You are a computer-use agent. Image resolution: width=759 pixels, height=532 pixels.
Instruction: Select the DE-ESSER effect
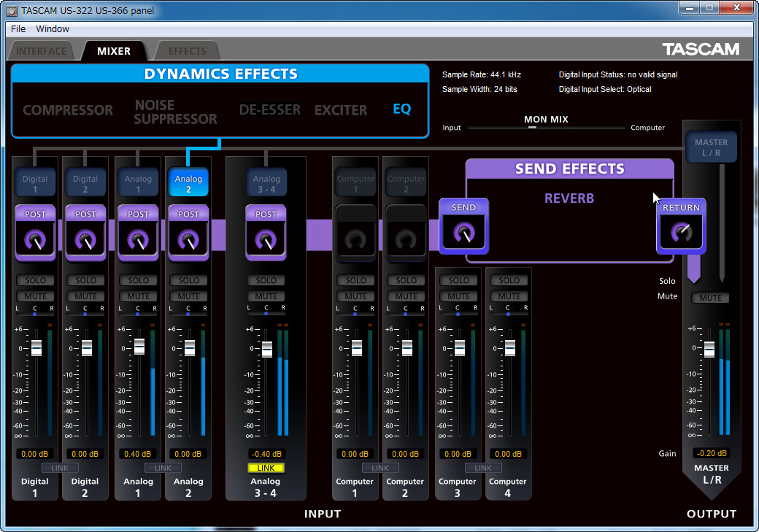(270, 110)
